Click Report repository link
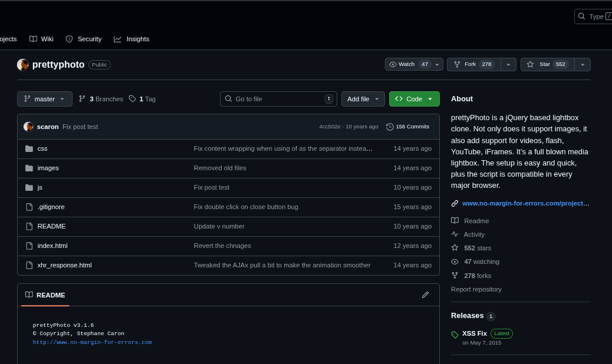Image resolution: width=612 pixels, height=364 pixels. (476, 289)
